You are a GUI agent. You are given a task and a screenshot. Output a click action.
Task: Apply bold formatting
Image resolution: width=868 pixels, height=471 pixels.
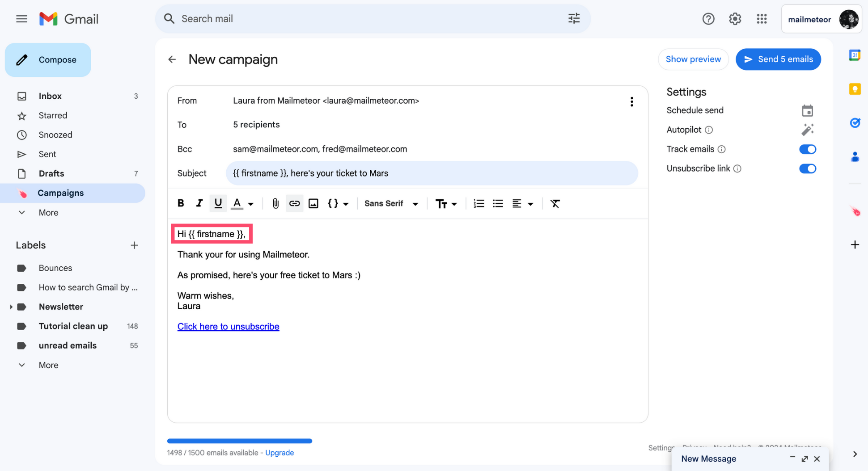181,203
